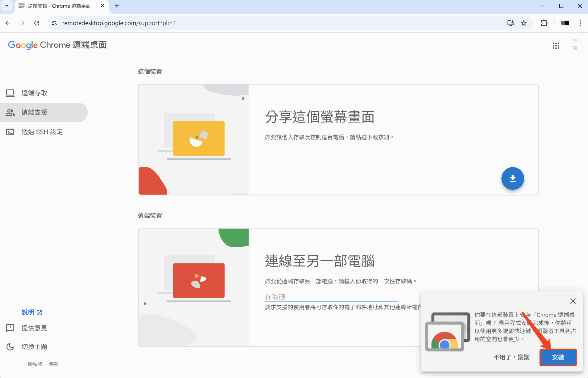Click the Chrome Remote Desktop popup icon

pyautogui.click(x=447, y=331)
